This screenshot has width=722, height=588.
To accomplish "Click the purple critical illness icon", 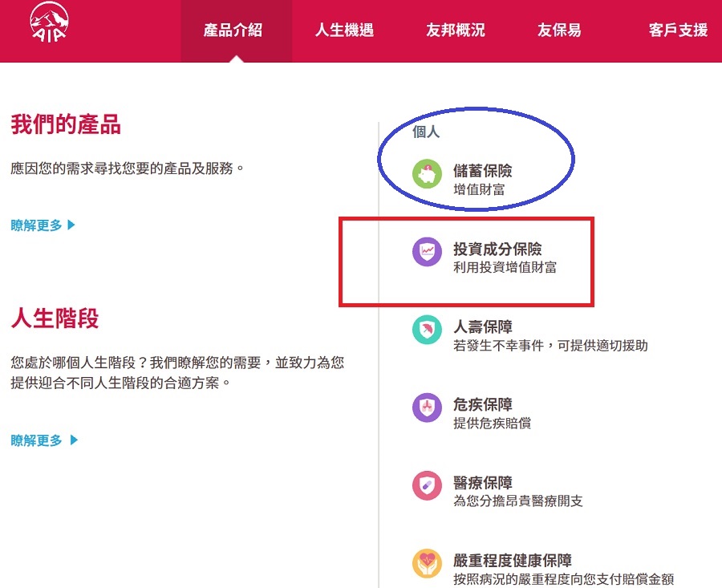I will (428, 408).
